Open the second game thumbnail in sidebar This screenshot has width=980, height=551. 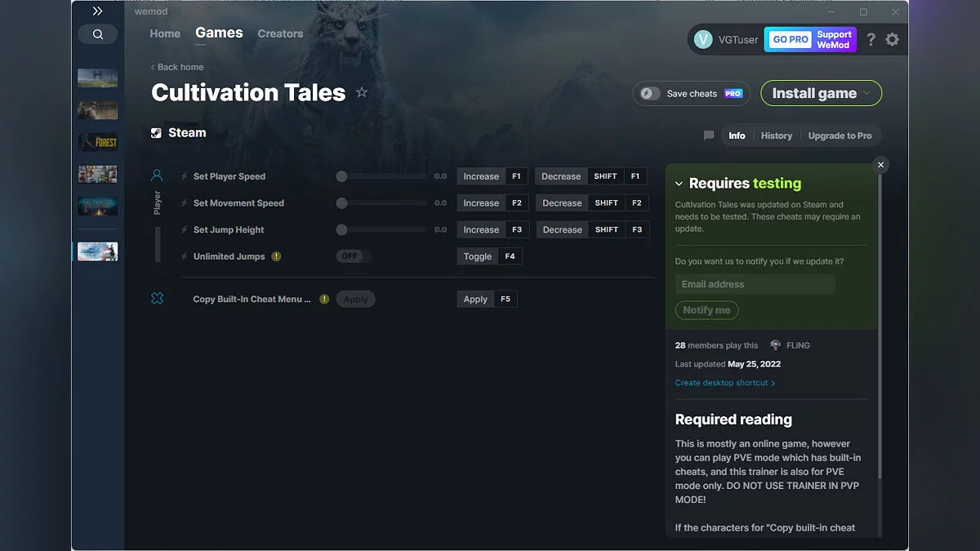click(x=98, y=110)
